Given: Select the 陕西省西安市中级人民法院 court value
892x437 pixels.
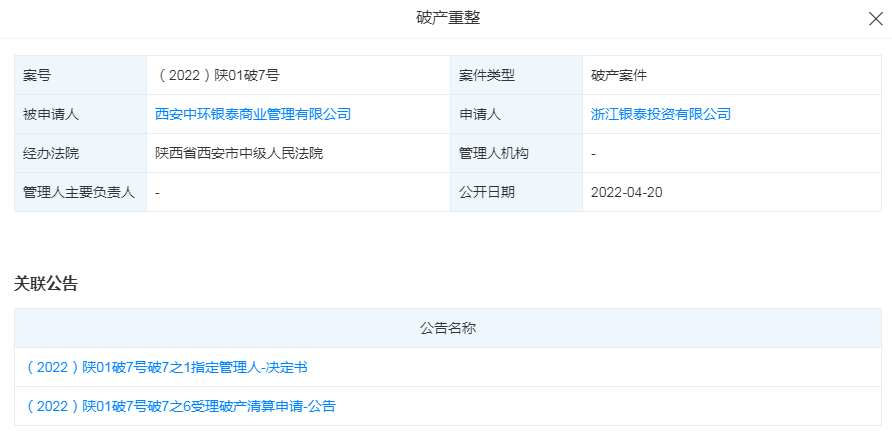Looking at the screenshot, I should coord(239,153).
